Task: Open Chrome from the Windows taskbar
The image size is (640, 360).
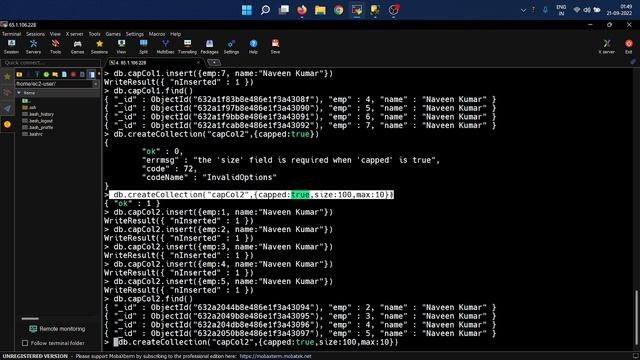Action: coord(338,10)
